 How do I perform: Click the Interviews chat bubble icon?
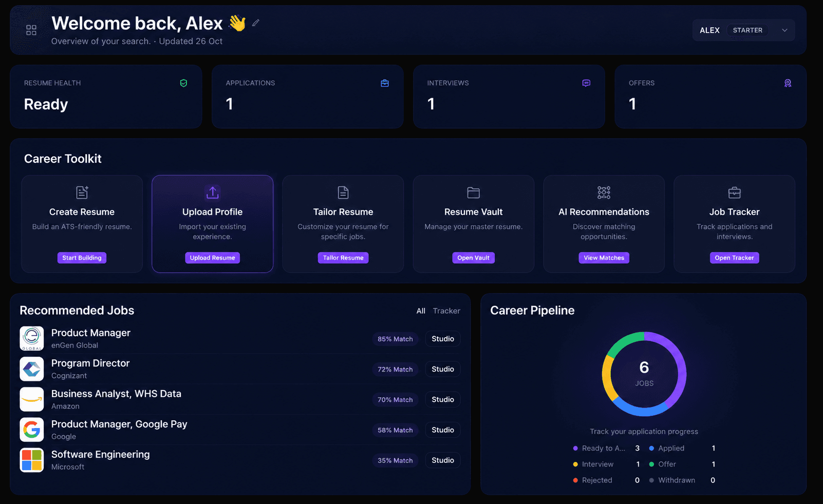point(586,83)
